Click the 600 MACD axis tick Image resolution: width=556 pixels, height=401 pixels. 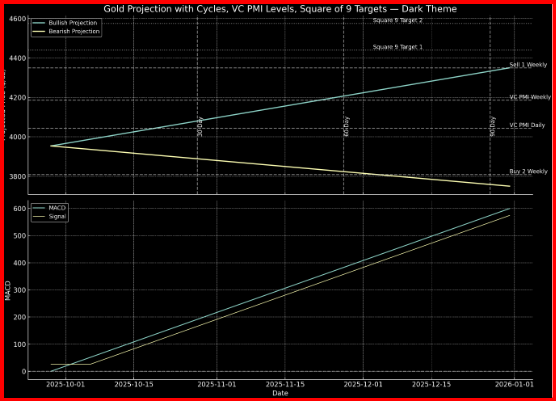(x=20, y=208)
